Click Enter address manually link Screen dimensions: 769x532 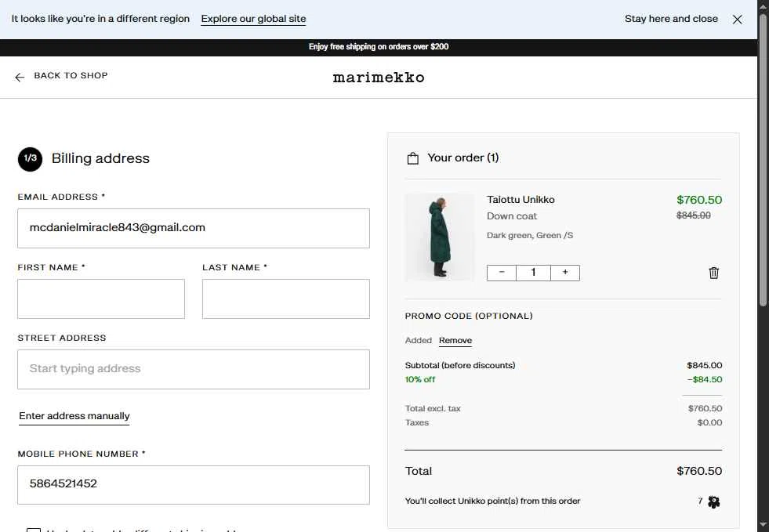point(74,416)
